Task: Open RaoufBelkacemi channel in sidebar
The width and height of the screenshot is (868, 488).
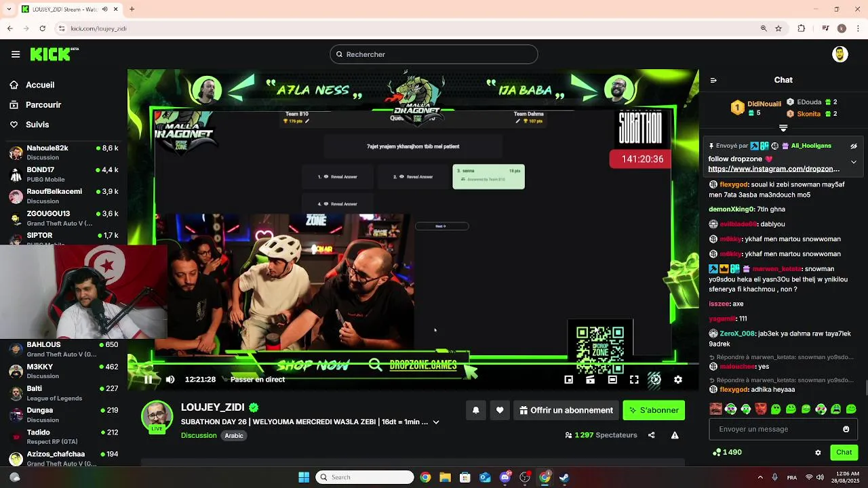Action: click(x=64, y=196)
